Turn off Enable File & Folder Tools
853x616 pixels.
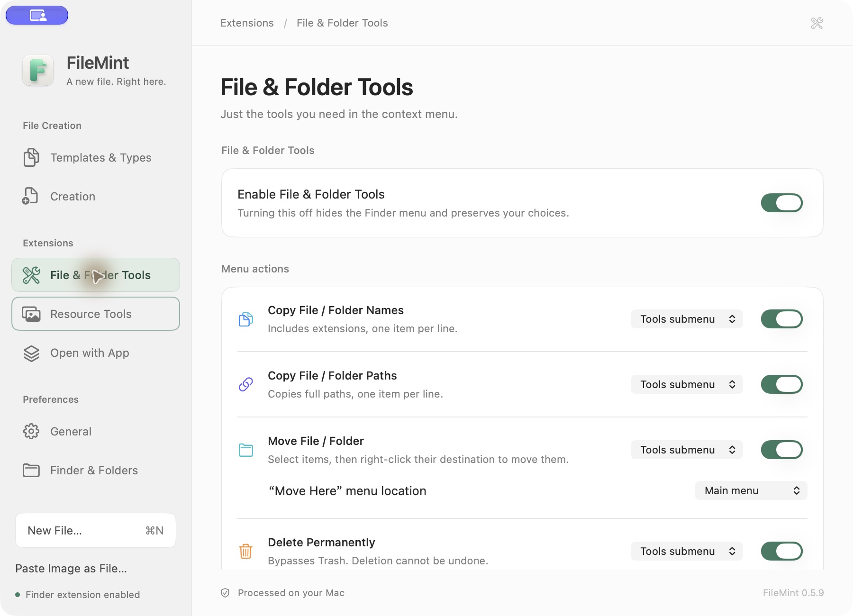click(782, 203)
